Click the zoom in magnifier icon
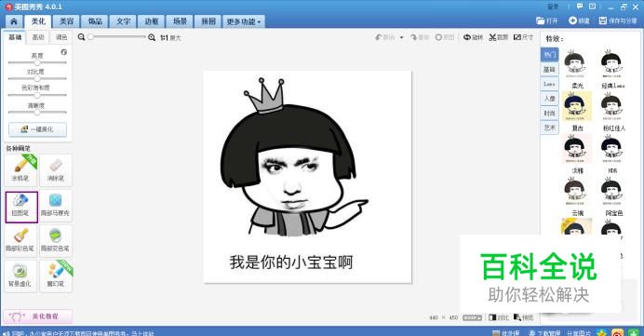 pos(152,37)
